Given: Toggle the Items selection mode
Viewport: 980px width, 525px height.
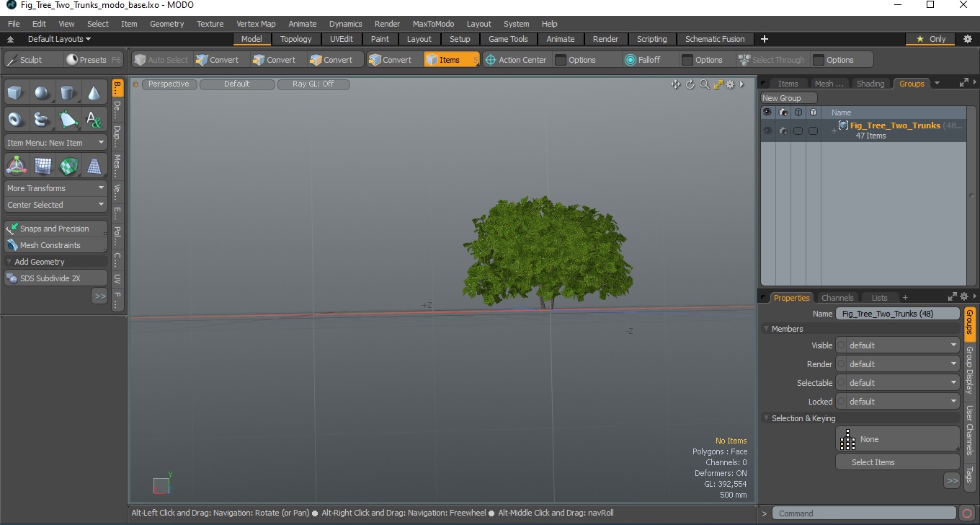Looking at the screenshot, I should 452,60.
